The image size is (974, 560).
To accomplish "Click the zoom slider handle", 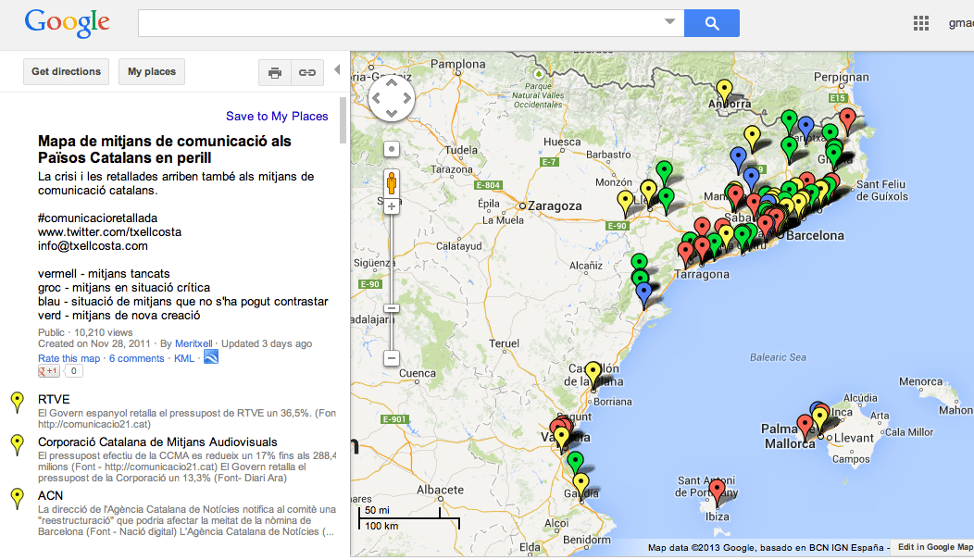I will (x=392, y=308).
